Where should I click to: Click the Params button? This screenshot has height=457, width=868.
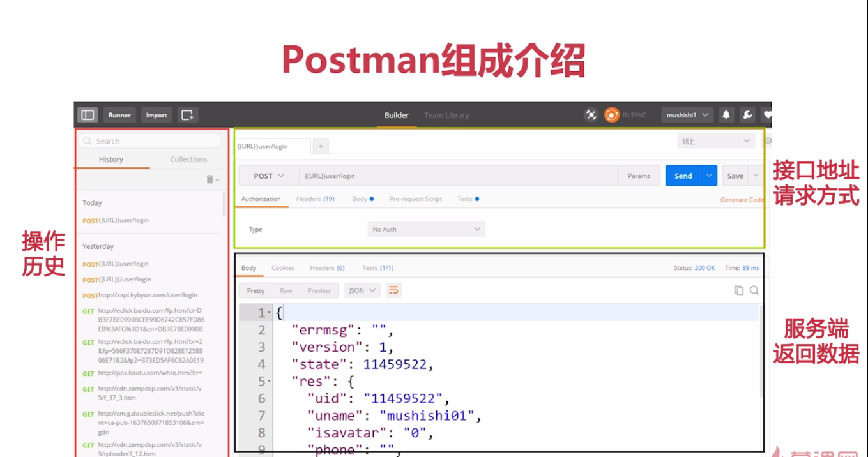click(639, 176)
